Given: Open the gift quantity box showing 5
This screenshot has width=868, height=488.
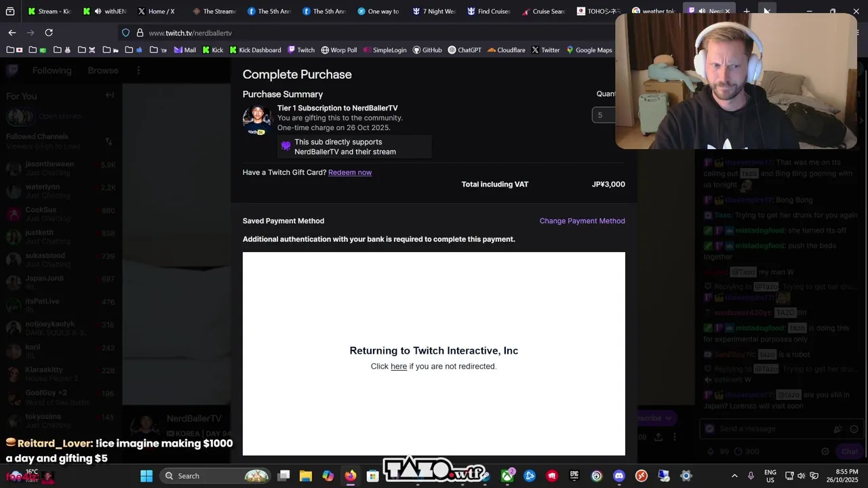Looking at the screenshot, I should [x=604, y=115].
